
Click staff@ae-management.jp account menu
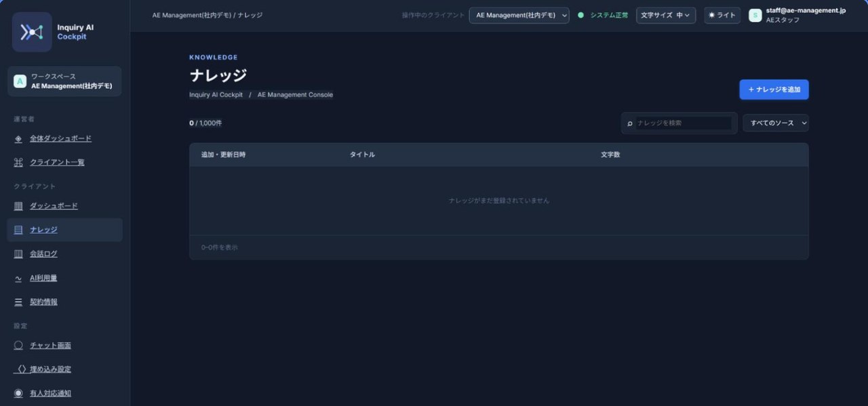[x=797, y=15]
